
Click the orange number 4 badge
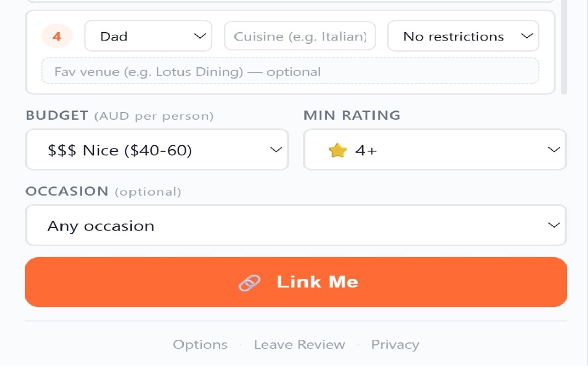[57, 36]
